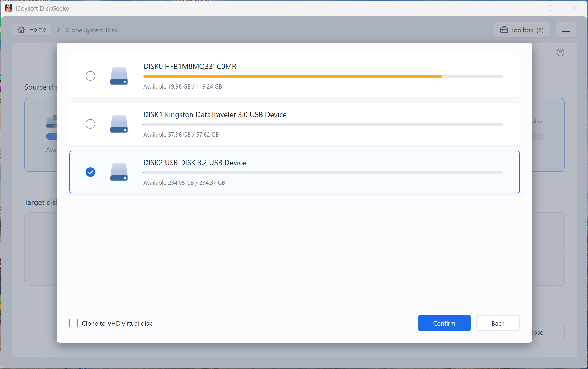This screenshot has height=369, width=588.
Task: Open the hamburger menu
Action: click(x=566, y=30)
